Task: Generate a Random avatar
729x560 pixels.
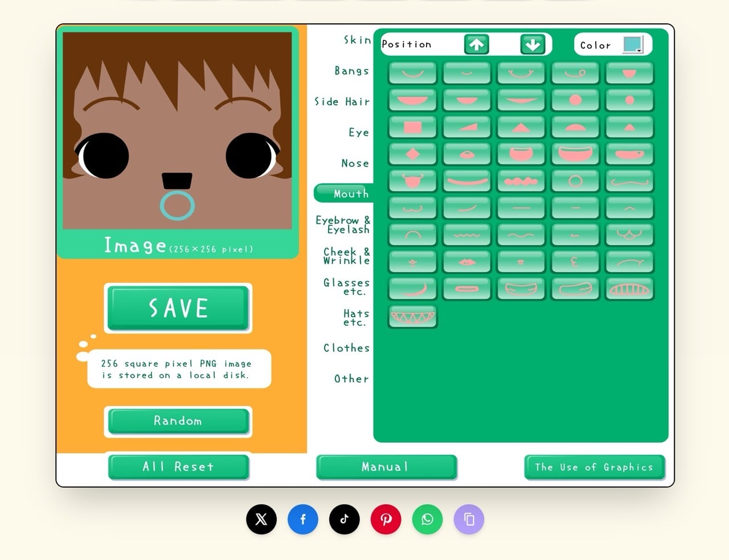Action: tap(178, 421)
